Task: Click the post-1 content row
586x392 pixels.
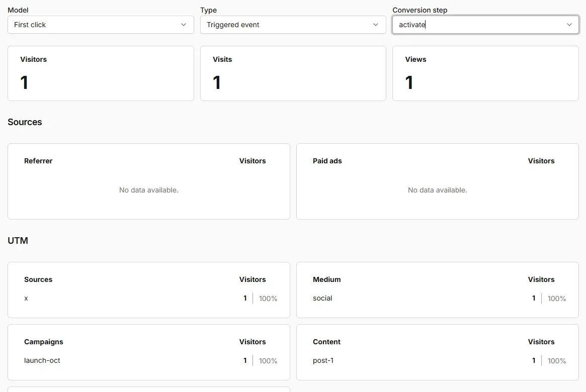Action: click(x=437, y=361)
